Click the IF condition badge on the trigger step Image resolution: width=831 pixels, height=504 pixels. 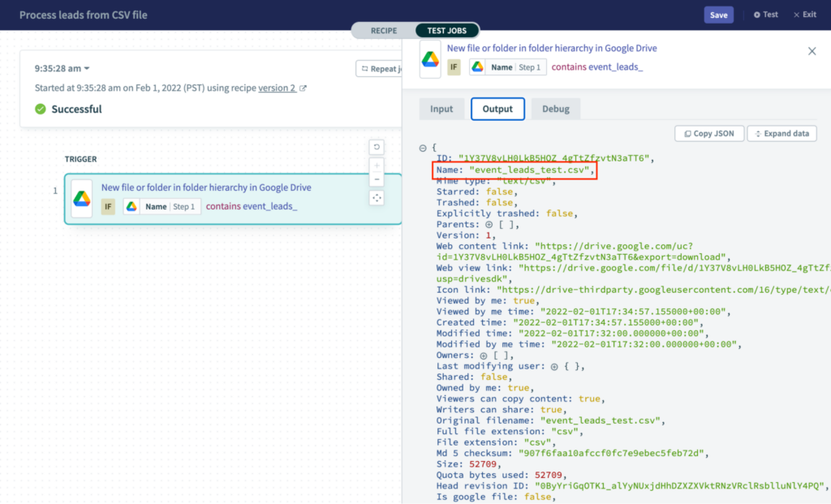[108, 206]
